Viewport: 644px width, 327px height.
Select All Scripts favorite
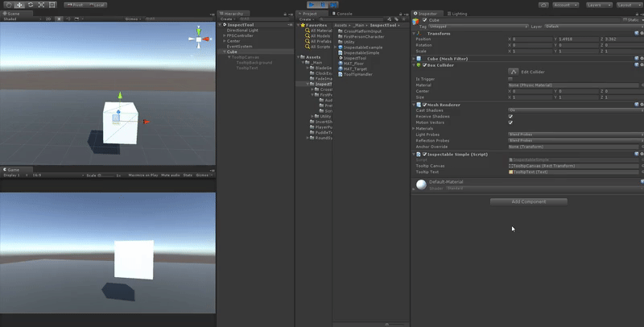pos(317,47)
